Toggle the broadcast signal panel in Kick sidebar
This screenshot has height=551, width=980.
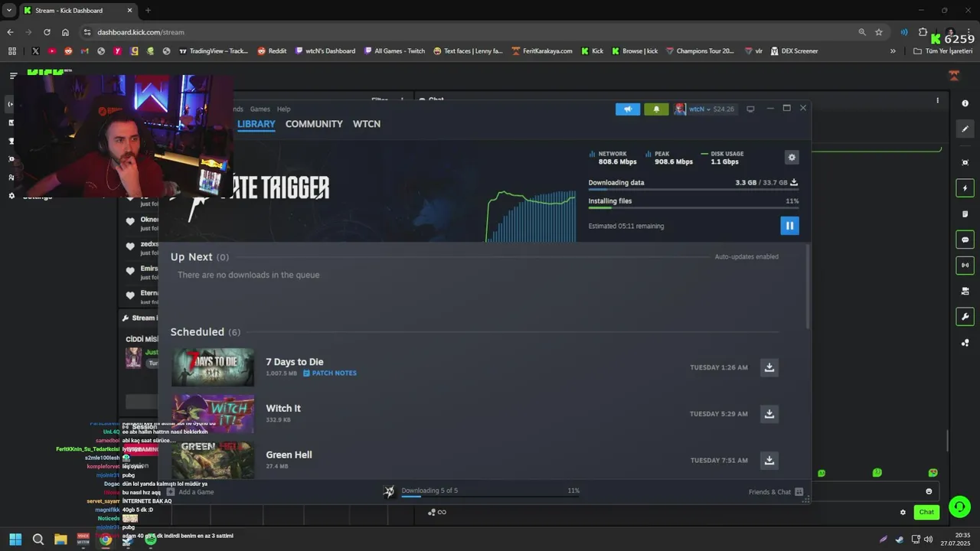(965, 266)
